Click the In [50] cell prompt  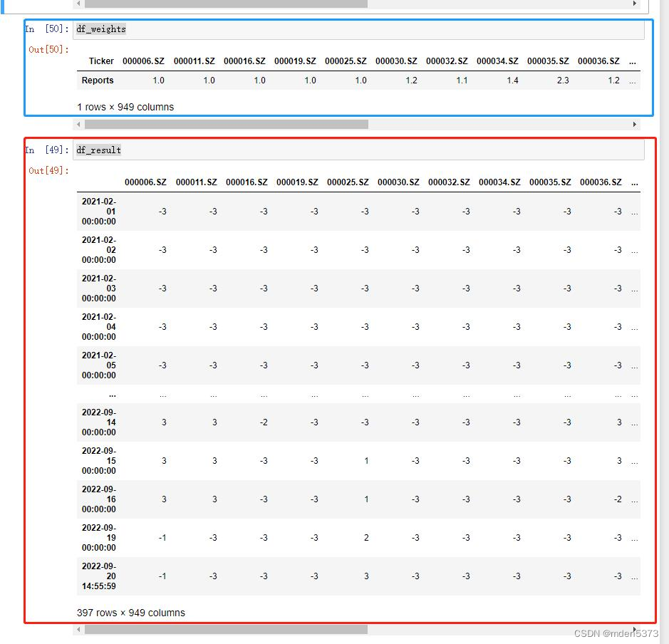[46, 29]
